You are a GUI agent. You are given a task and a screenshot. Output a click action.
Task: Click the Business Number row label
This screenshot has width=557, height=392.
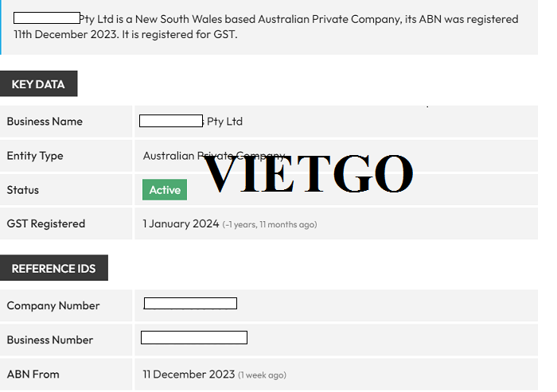tap(50, 340)
